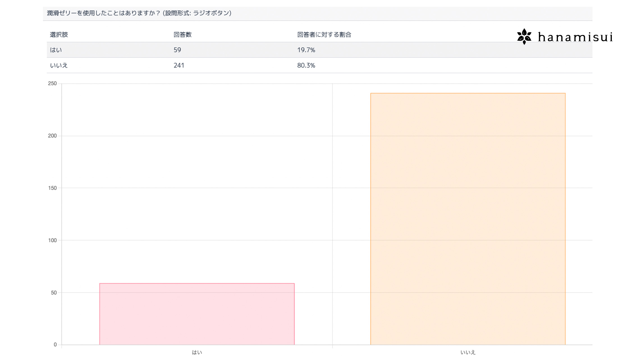Image resolution: width=641 pixels, height=364 pixels.
Task: Click the はい cell in the table
Action: tap(56, 50)
